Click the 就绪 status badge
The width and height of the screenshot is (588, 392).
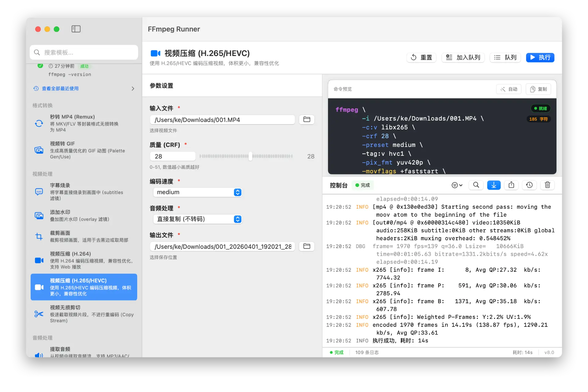point(541,108)
